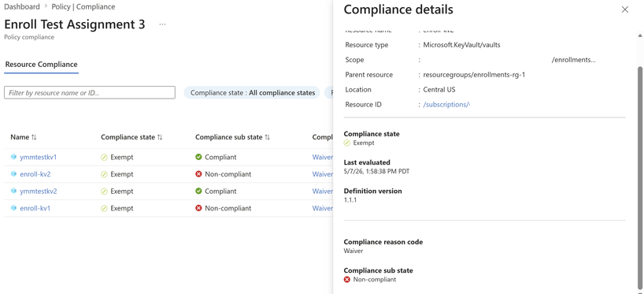The width and height of the screenshot is (644, 294).
Task: Click the key vault icon beside ymmtestkv2
Action: [13, 192]
